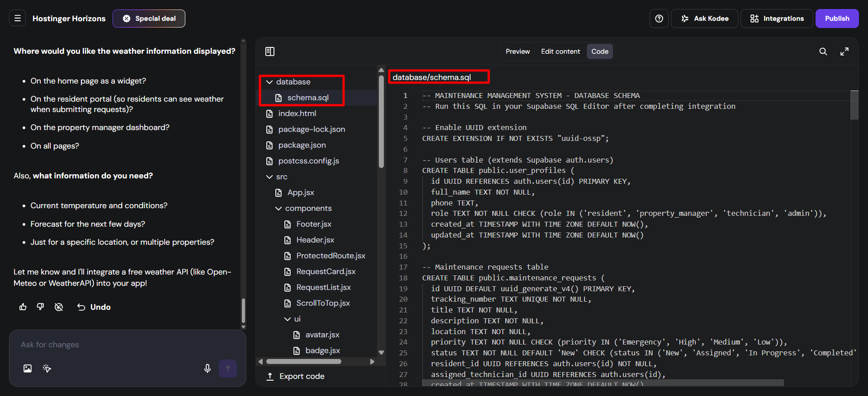Click 'On all pages?' bullet text

55,146
